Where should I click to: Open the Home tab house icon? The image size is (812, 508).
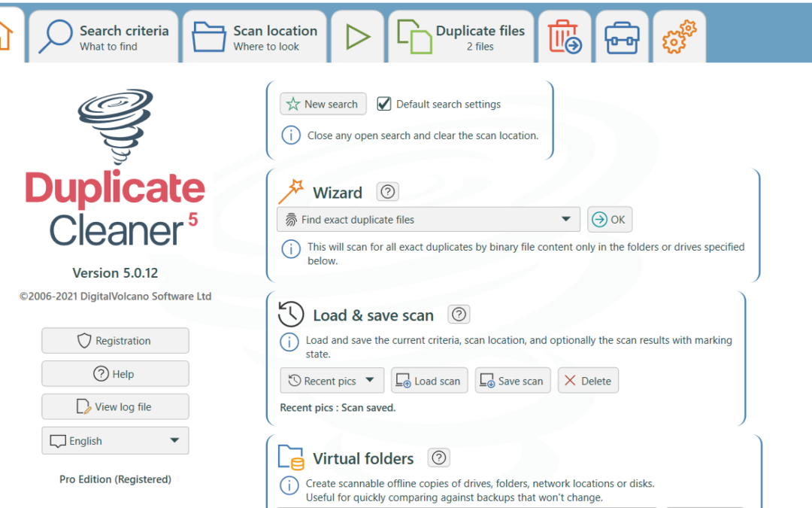tap(5, 36)
